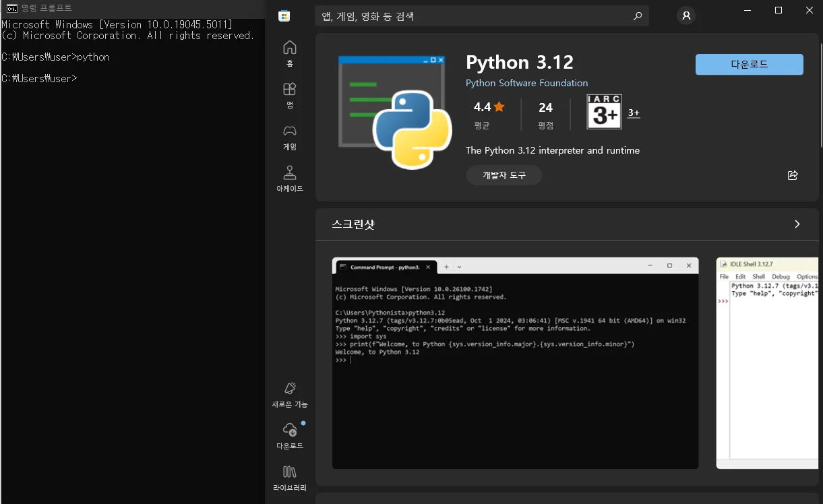Click the download Python 3.12 button
The height and width of the screenshot is (504, 823).
(750, 65)
